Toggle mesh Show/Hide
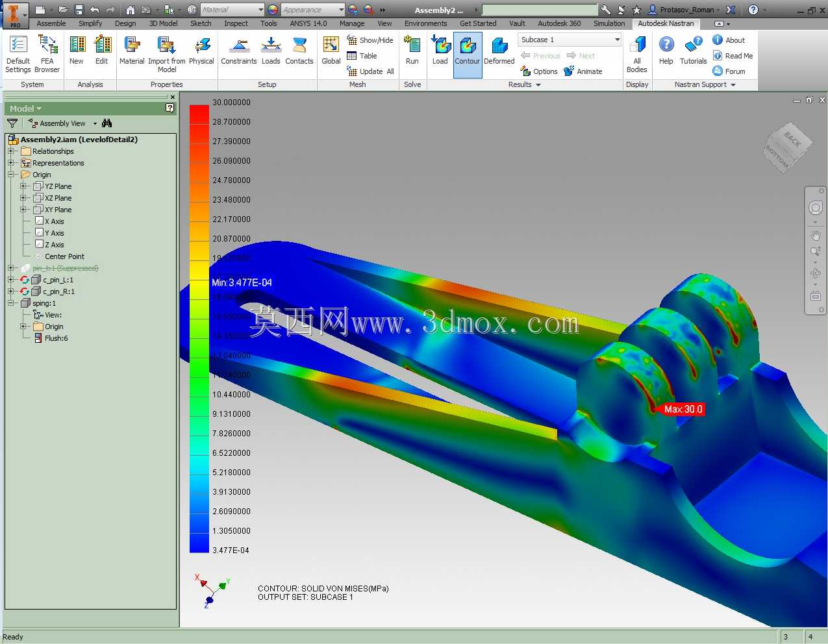Image resolution: width=828 pixels, height=644 pixels. click(x=370, y=40)
